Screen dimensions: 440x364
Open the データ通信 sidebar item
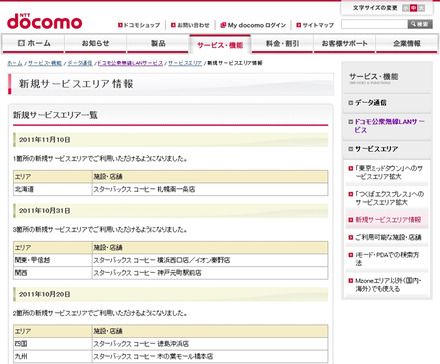coord(370,103)
